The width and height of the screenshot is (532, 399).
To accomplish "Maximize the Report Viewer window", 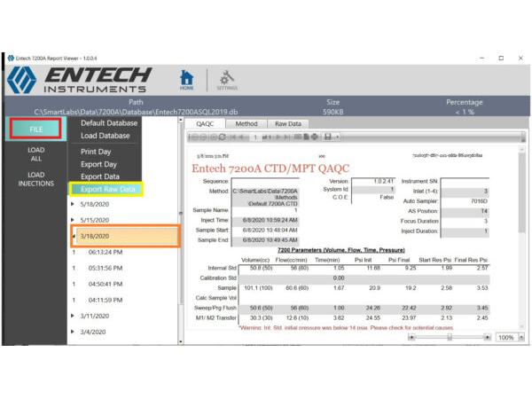I will point(501,58).
